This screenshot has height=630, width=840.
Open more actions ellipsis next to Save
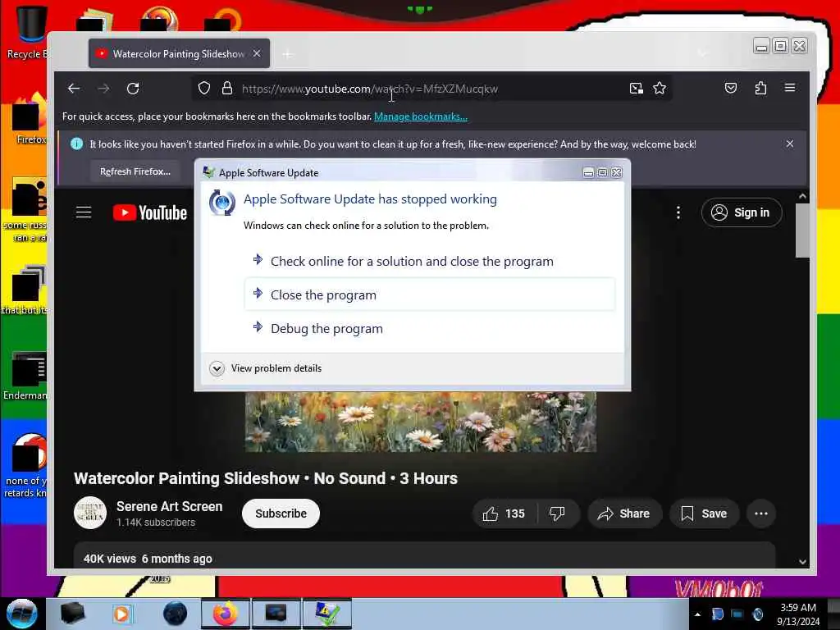760,514
